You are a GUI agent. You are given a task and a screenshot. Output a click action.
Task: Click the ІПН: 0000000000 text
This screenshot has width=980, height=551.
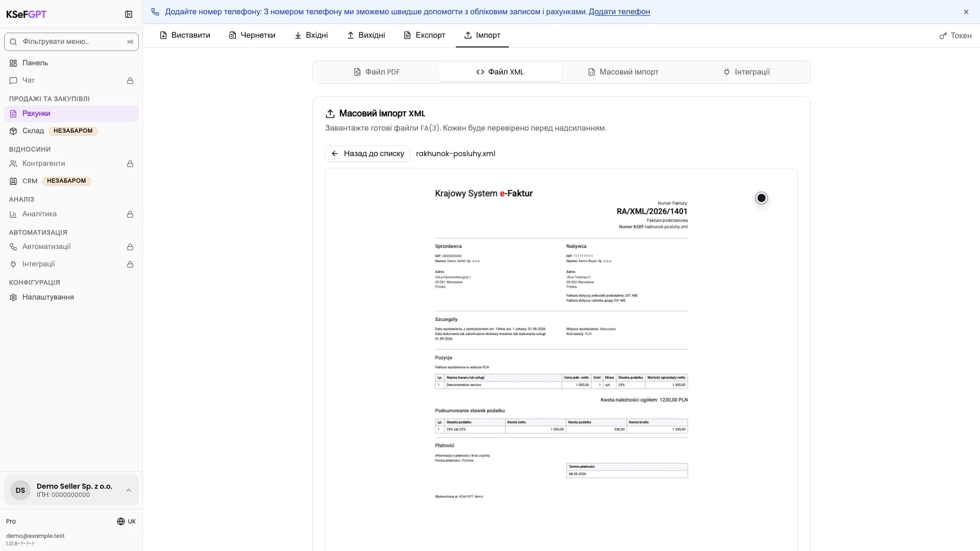tap(63, 495)
